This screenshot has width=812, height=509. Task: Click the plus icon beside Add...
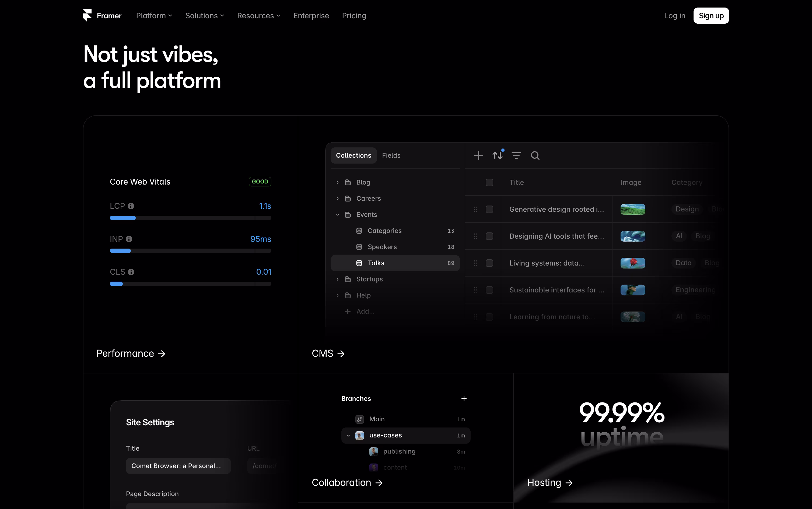point(348,311)
